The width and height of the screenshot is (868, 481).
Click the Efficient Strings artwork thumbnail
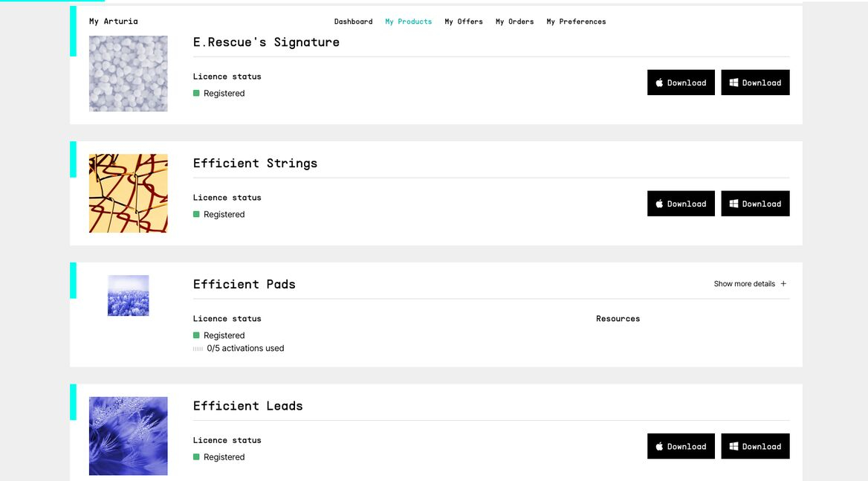[x=128, y=193]
